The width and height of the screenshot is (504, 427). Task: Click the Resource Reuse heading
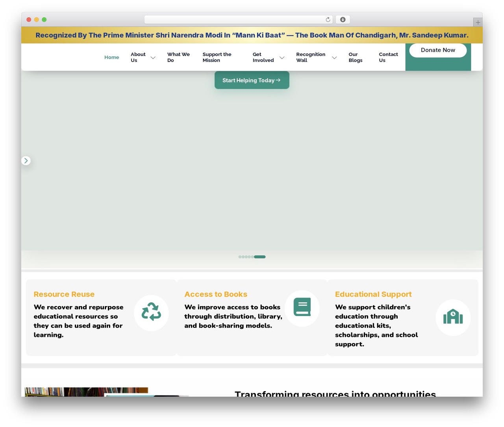click(x=64, y=294)
